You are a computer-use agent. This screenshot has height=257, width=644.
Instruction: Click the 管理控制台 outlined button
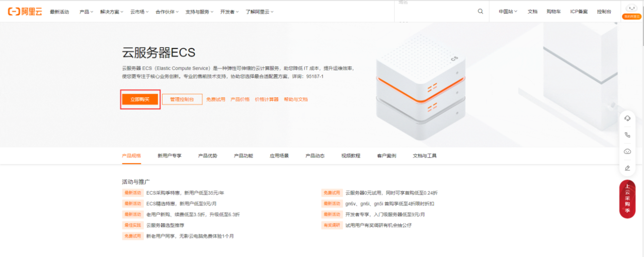tap(182, 99)
